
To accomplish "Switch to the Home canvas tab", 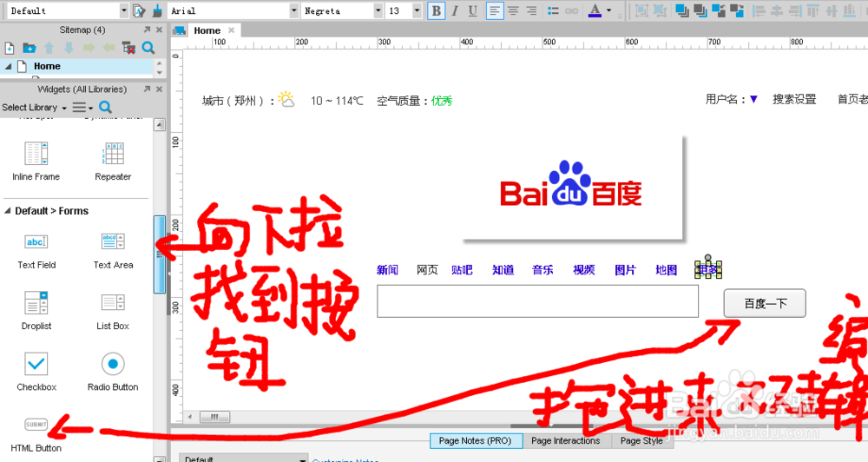I will click(x=207, y=30).
